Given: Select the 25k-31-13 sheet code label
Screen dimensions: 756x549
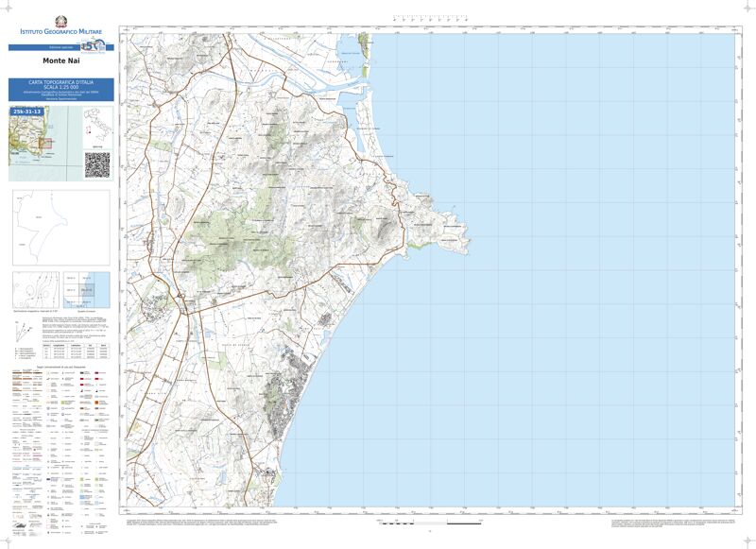Looking at the screenshot, I should pyautogui.click(x=27, y=112).
